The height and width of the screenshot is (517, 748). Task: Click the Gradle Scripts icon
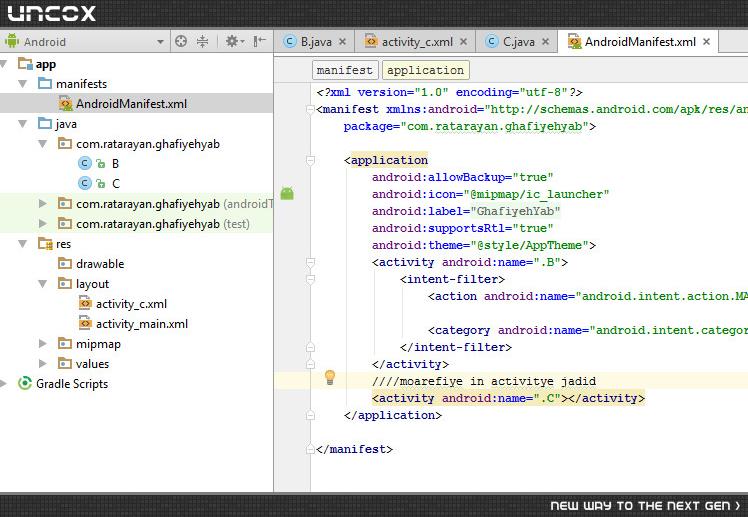(25, 383)
